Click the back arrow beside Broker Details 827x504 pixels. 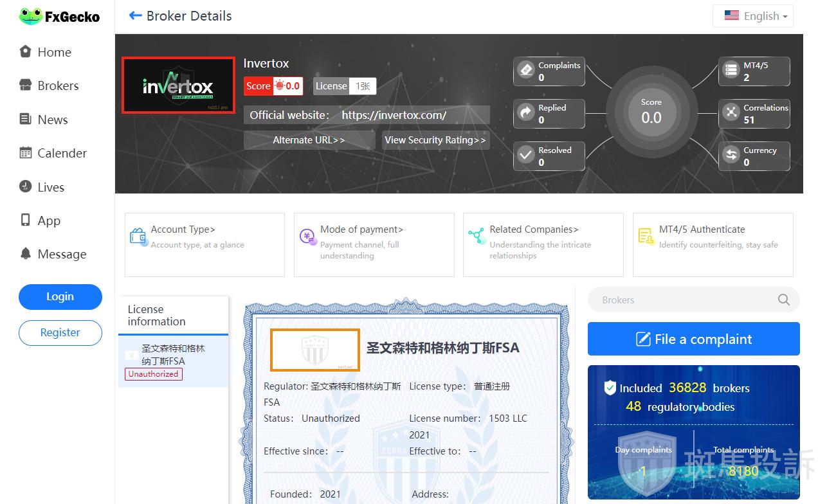135,16
